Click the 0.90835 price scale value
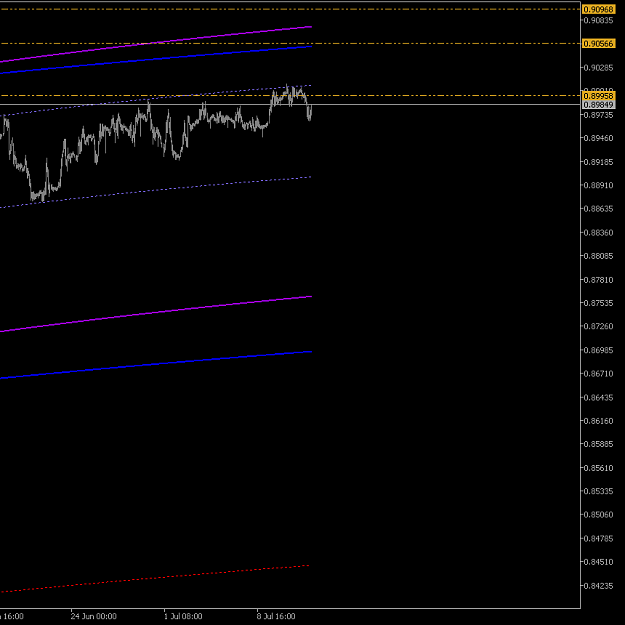The height and width of the screenshot is (625, 625). click(x=598, y=20)
